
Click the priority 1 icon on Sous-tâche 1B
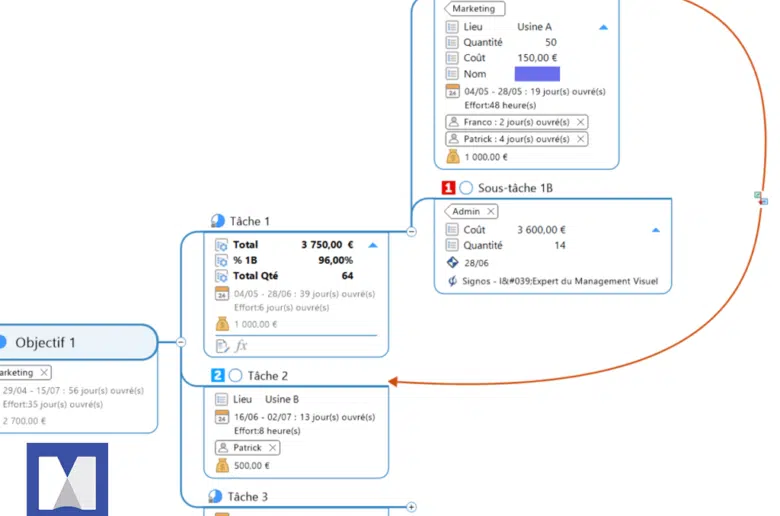click(449, 187)
